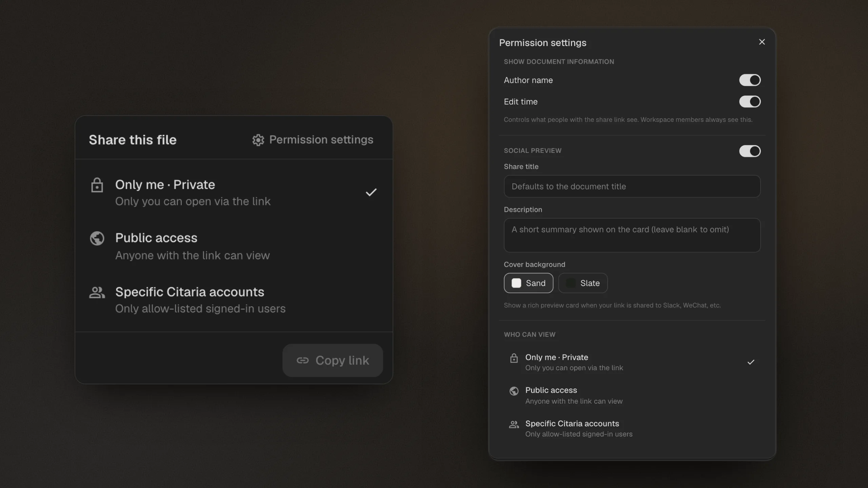Disable the Social preview switch

(x=750, y=151)
